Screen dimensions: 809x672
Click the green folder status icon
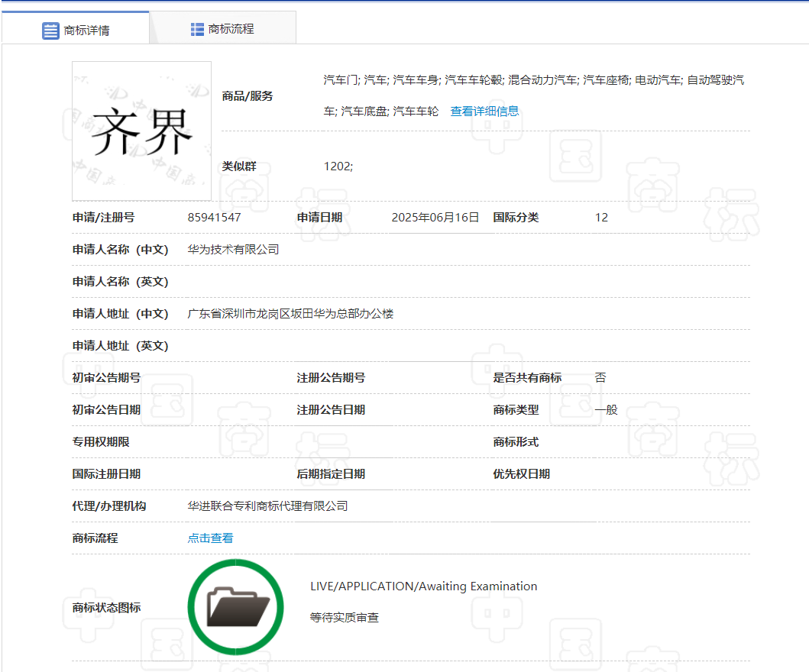(236, 607)
